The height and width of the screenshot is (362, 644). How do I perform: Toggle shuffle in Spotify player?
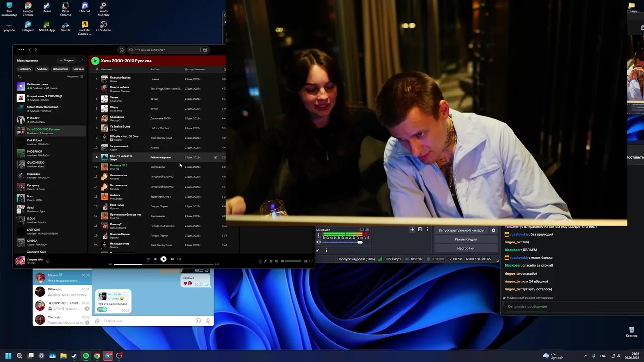148,259
